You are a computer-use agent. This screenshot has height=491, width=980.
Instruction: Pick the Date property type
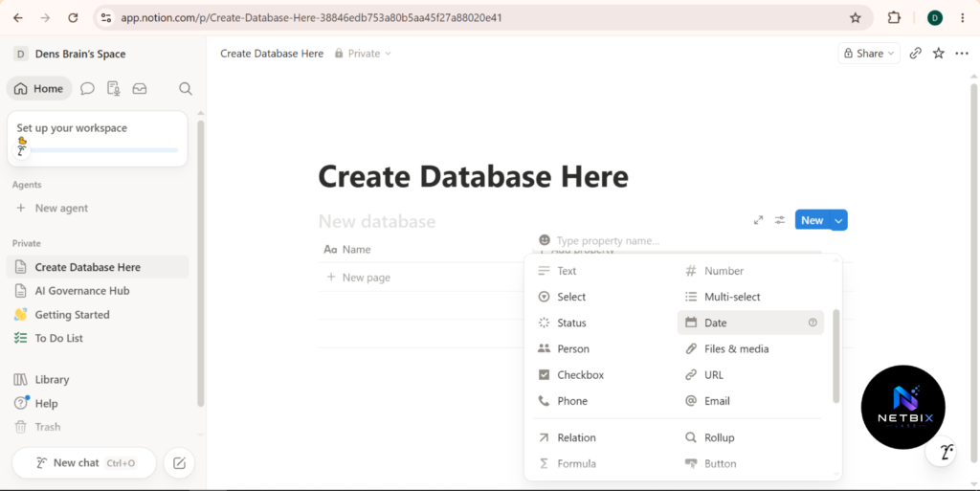[x=750, y=323]
